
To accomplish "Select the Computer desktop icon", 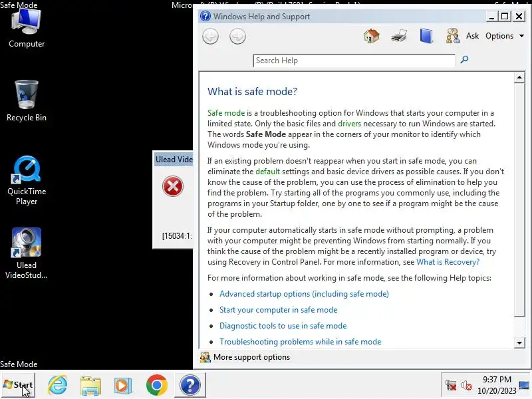I will (x=27, y=29).
